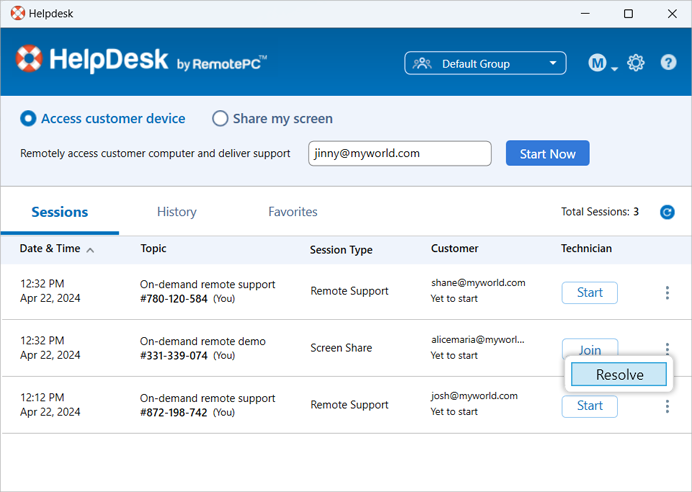Click more options for alicemaria session

pyautogui.click(x=667, y=348)
